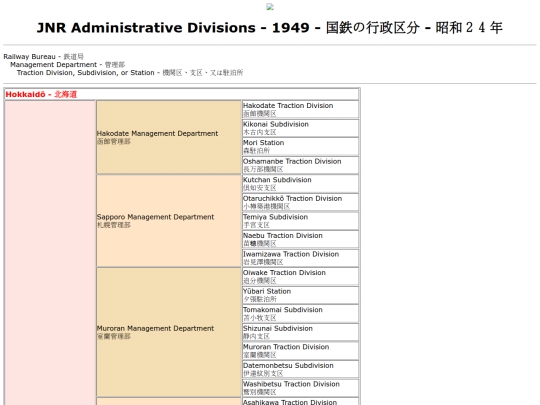Click Iwamizawa Traction Division row

pos(300,258)
